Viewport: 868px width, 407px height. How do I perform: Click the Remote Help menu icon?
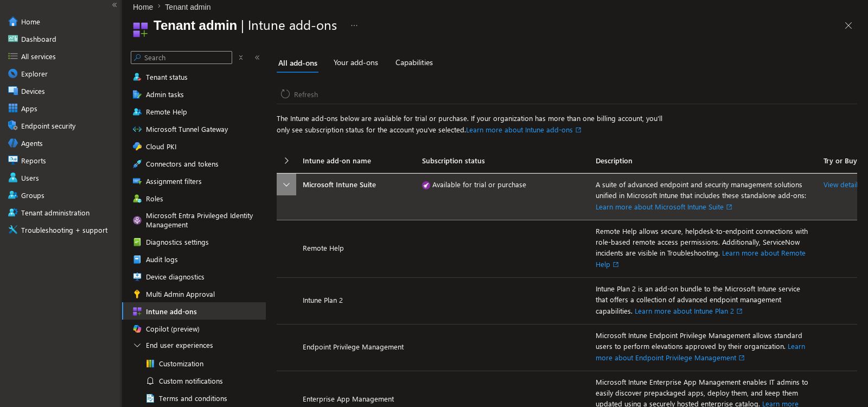point(137,112)
